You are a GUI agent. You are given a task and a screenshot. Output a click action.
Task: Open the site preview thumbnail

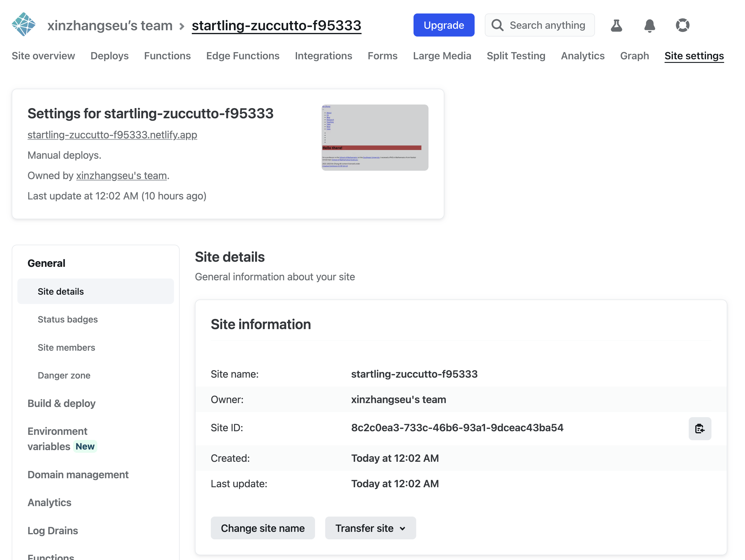pos(375,137)
